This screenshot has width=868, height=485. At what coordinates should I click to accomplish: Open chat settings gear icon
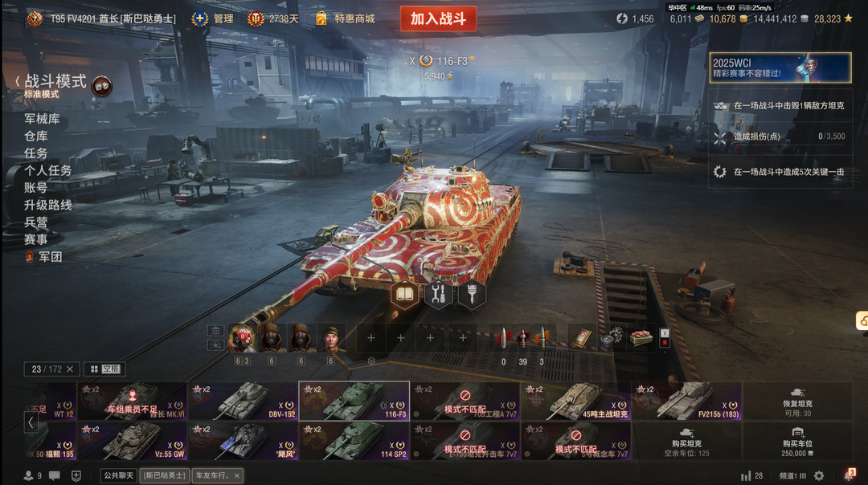(819, 475)
